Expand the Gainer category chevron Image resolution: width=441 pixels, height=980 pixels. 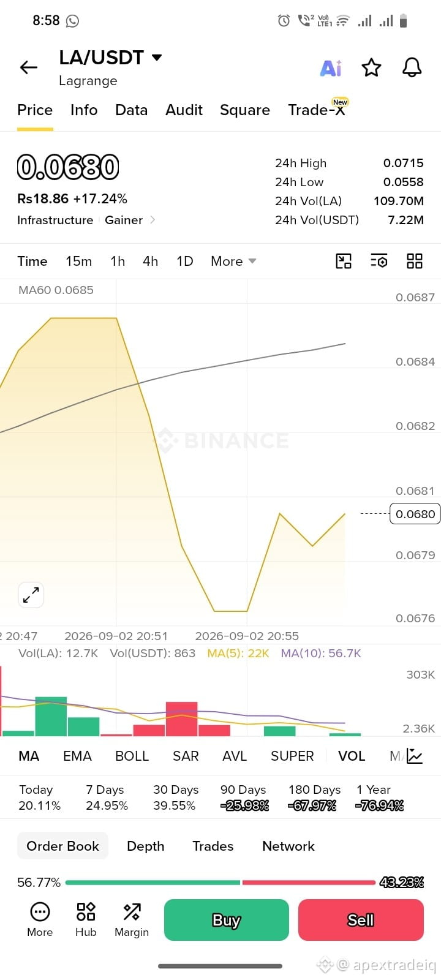(153, 220)
